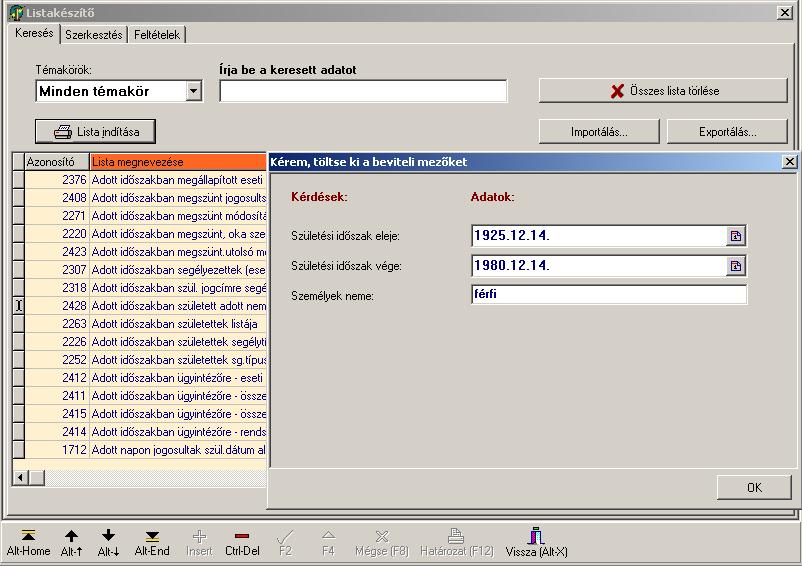Image resolution: width=802 pixels, height=566 pixels.
Task: Select list row 2220 megszünt, oka
Action: click(x=145, y=234)
